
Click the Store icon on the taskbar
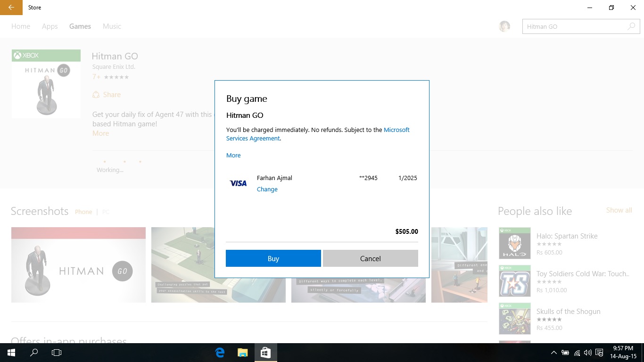[x=265, y=353]
